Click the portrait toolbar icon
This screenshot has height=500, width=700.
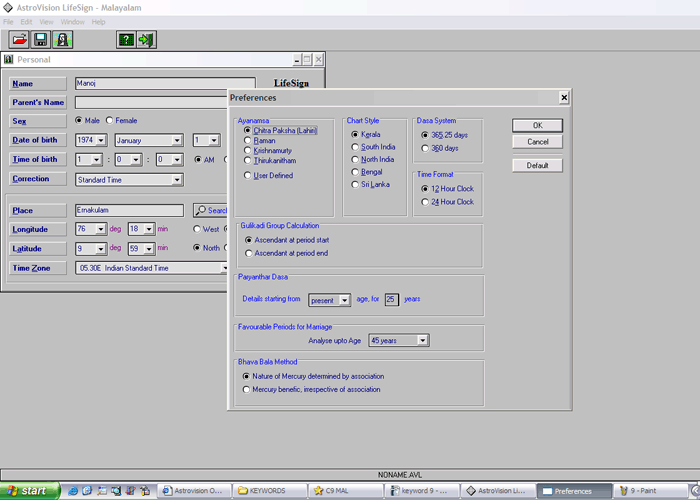(62, 40)
